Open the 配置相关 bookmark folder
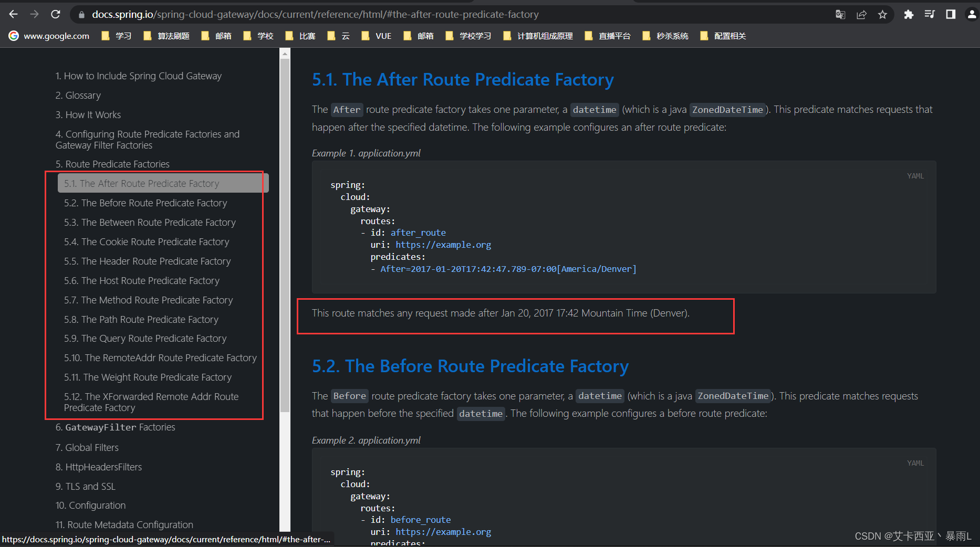The width and height of the screenshot is (980, 547). (723, 36)
